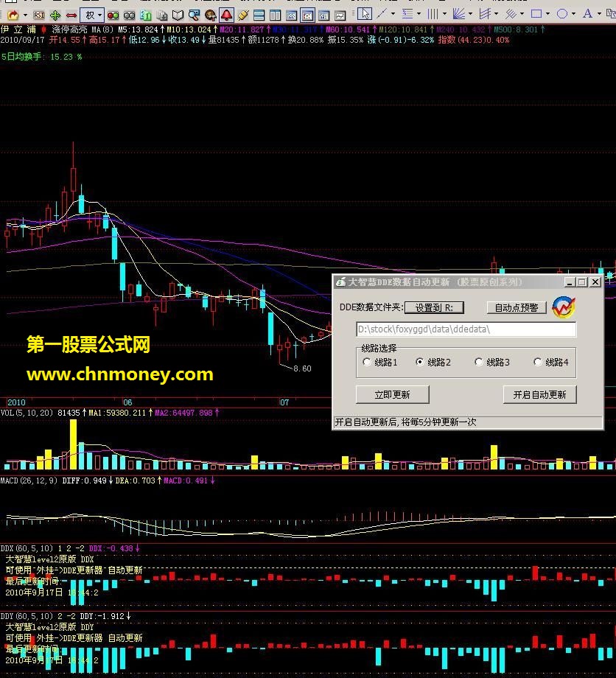Click the 开启自动更新 button
This screenshot has height=678, width=616.
pos(539,394)
